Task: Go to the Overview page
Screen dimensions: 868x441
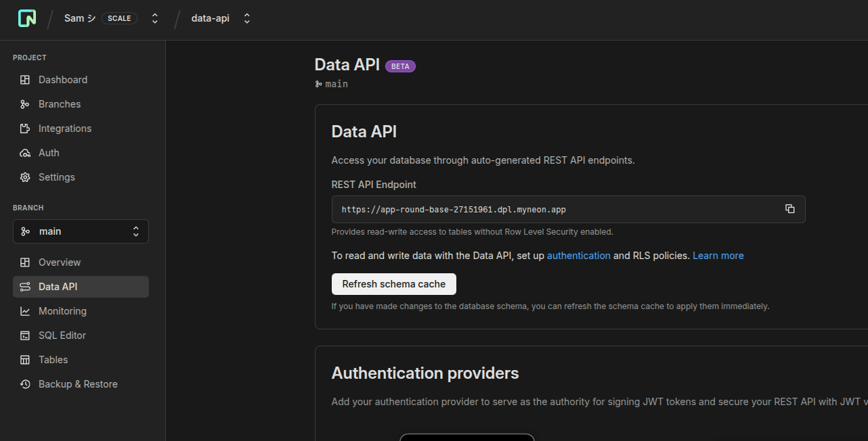Action: click(x=59, y=262)
